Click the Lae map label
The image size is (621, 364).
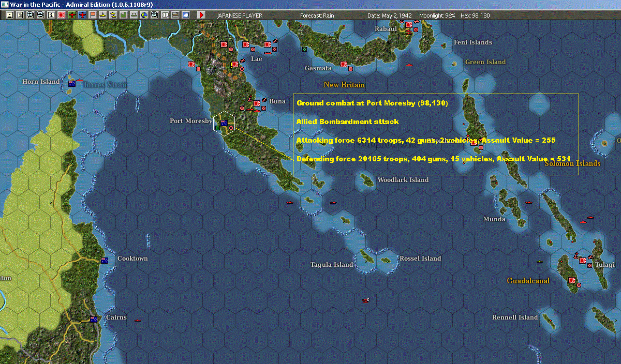(x=257, y=59)
